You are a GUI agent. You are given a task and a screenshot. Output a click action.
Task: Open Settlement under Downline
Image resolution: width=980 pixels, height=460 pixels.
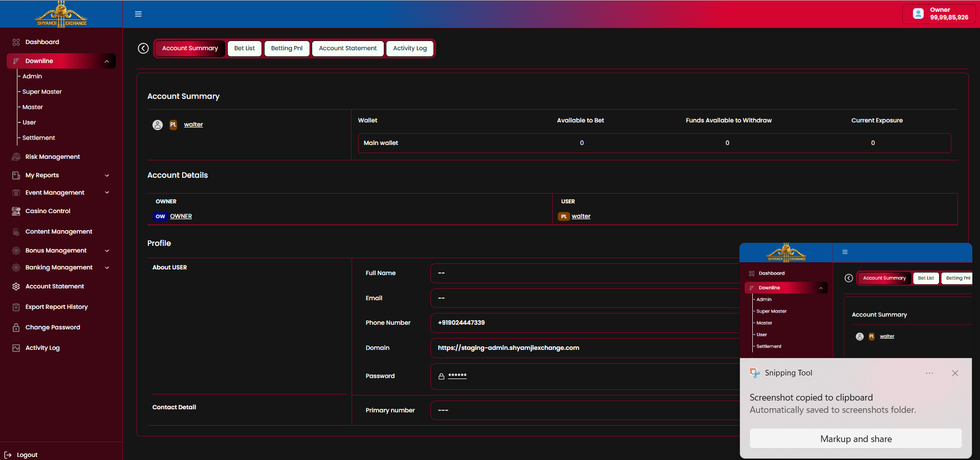[x=39, y=138]
